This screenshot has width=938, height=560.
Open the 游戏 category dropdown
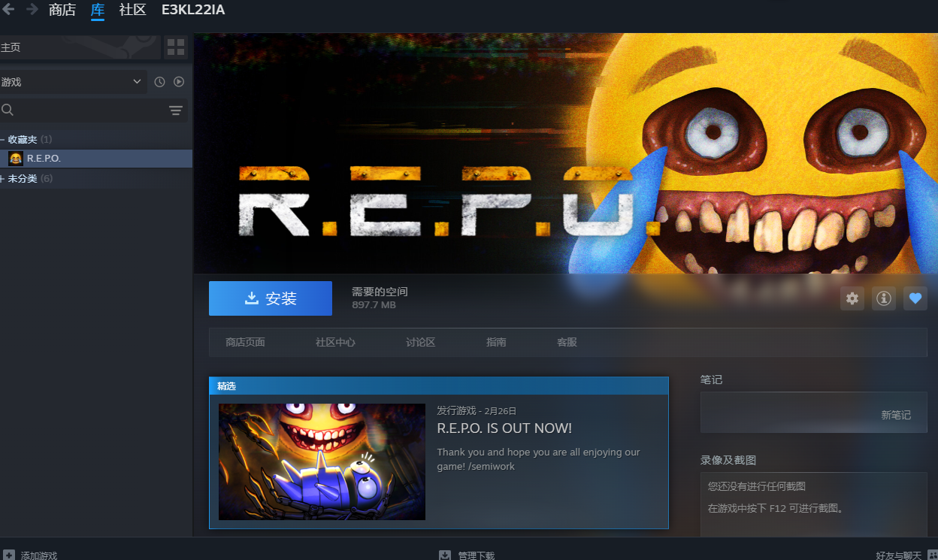(74, 82)
